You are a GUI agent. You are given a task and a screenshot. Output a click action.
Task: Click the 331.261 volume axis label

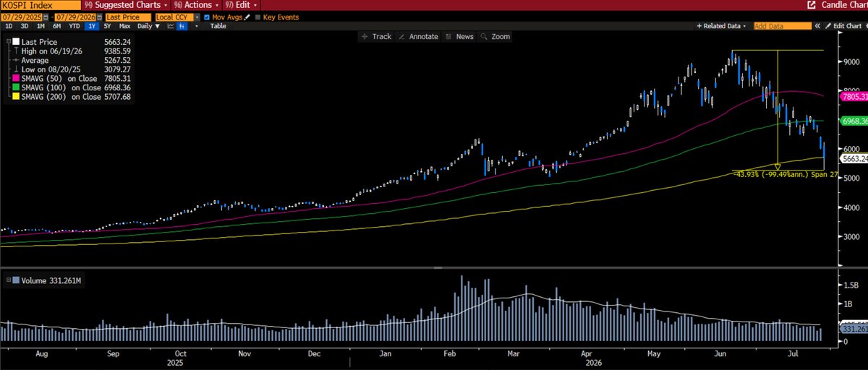[x=854, y=330]
